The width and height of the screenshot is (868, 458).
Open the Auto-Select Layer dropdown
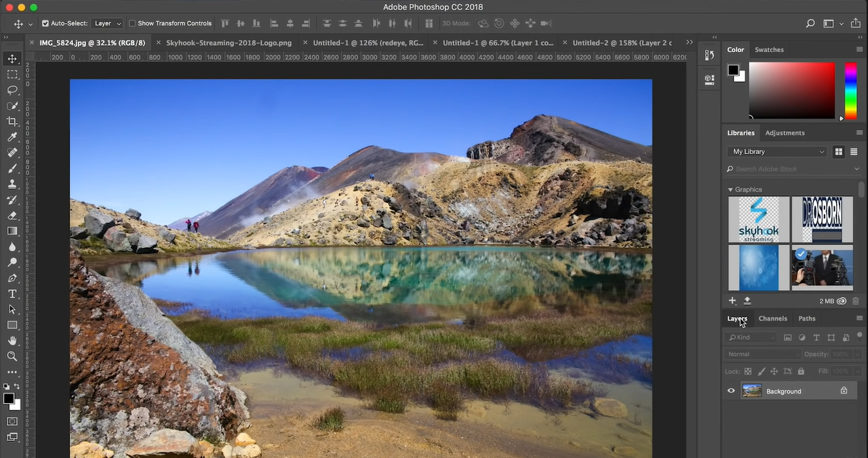(x=107, y=23)
